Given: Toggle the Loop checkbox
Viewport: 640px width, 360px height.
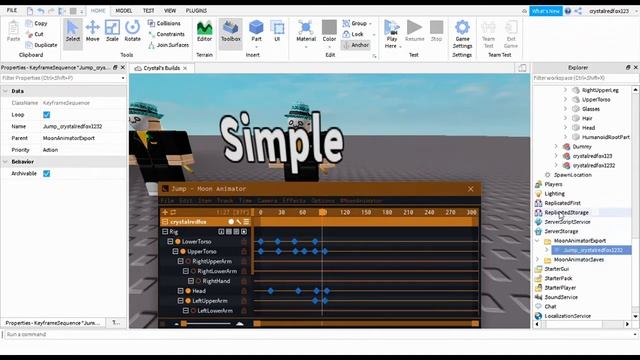Looking at the screenshot, I should point(47,115).
